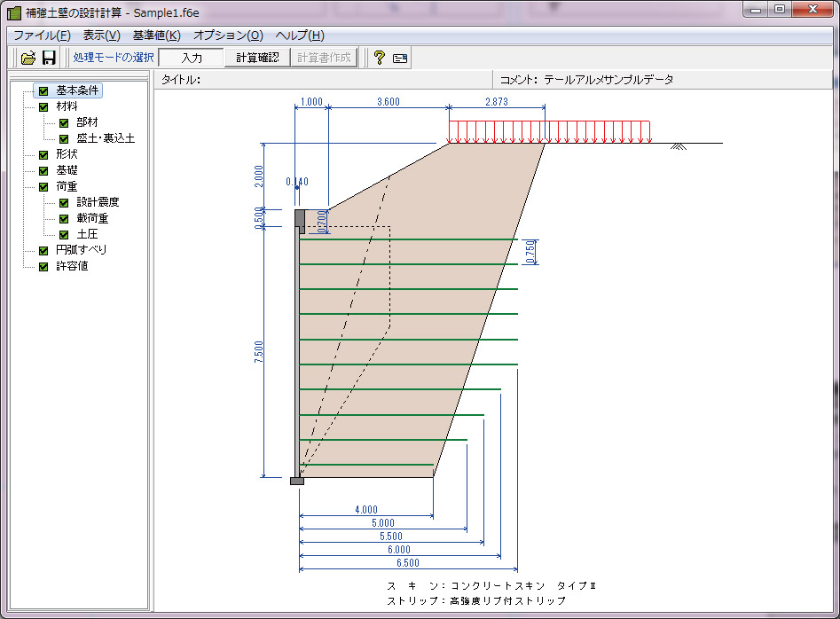This screenshot has height=619, width=840.
Task: Select the 円弧すべり tree item
Action: point(82,250)
